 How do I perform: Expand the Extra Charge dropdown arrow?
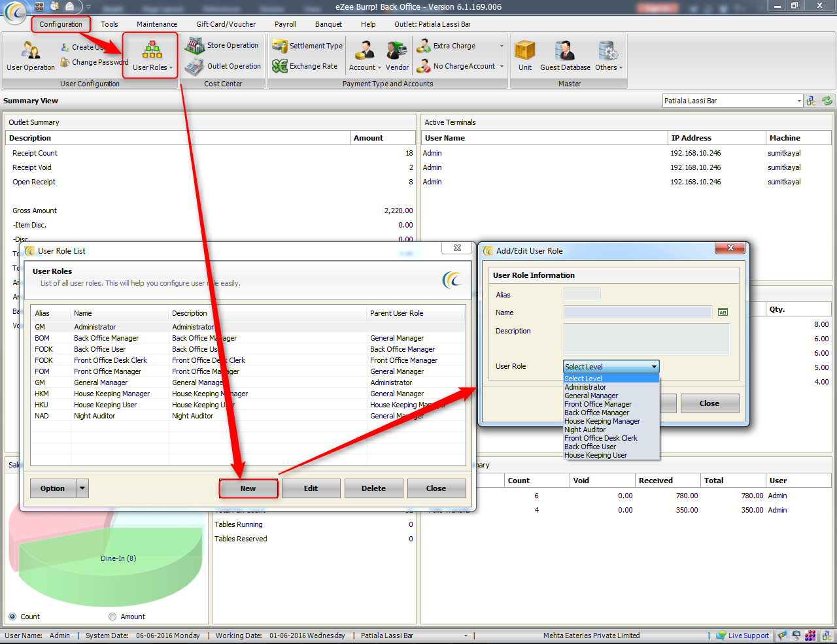point(502,46)
